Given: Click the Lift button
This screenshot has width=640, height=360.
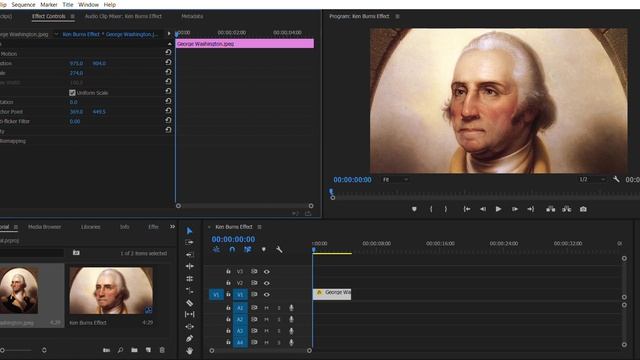Looking at the screenshot, I should [551, 209].
